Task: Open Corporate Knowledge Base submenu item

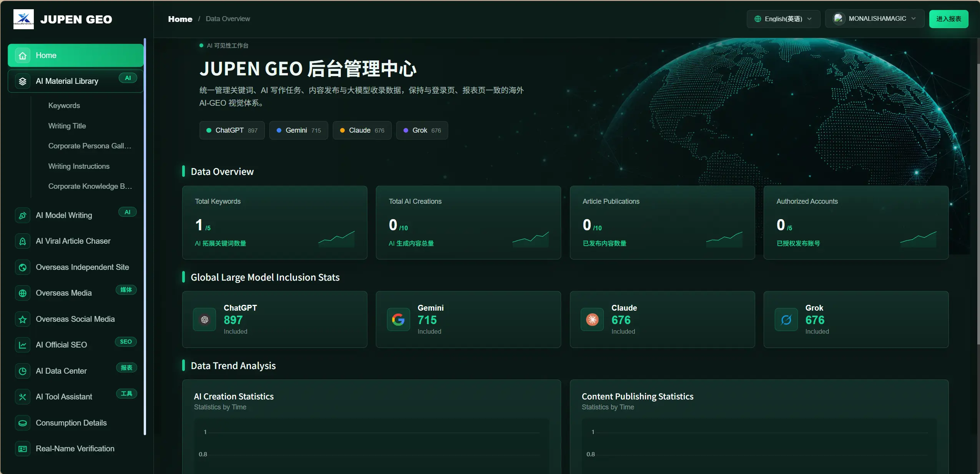Action: point(90,186)
